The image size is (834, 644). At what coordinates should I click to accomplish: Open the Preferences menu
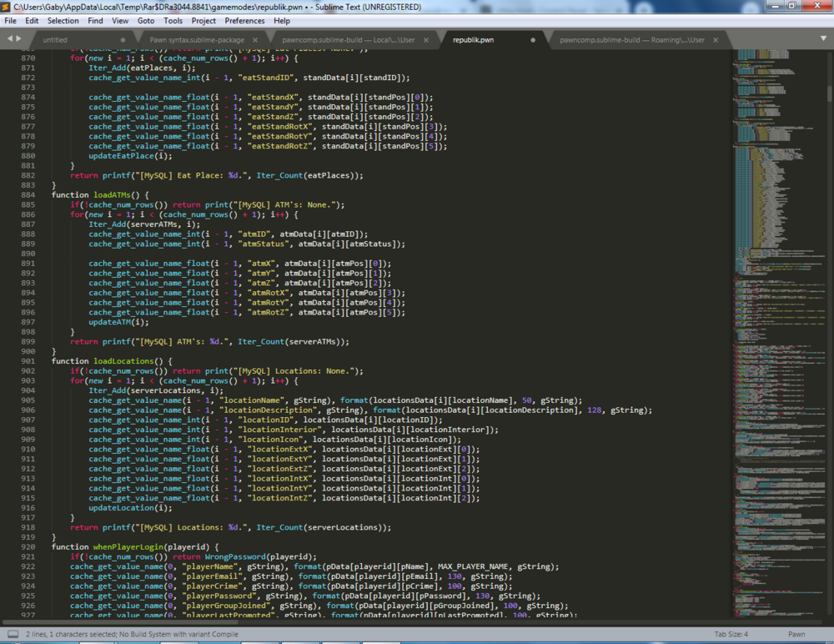pyautogui.click(x=244, y=21)
